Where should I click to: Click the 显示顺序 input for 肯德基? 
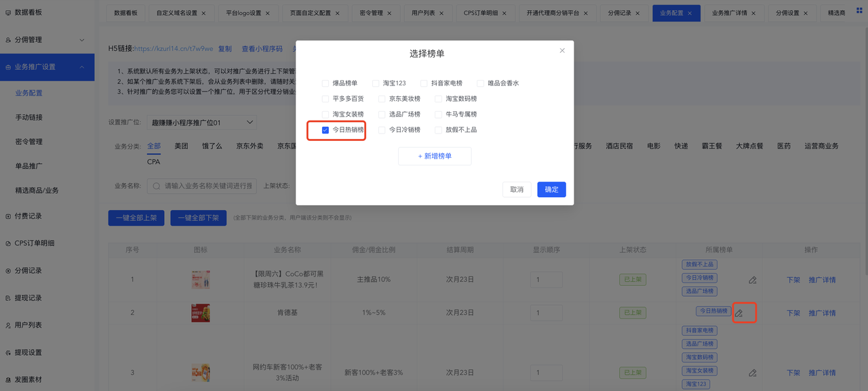546,313
